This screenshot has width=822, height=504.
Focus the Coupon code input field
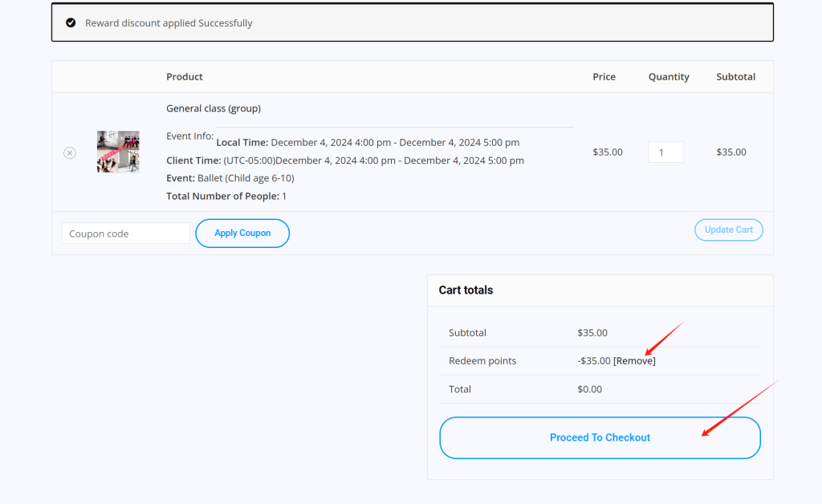coord(125,234)
